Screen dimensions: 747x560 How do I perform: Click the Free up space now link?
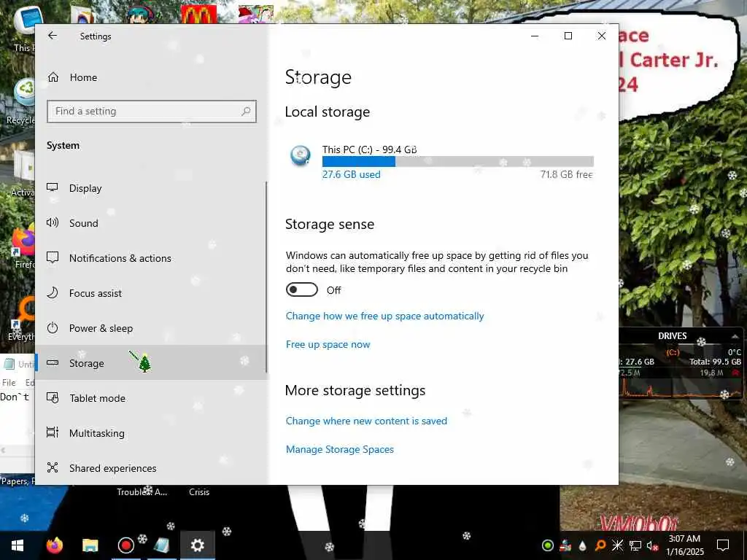328,345
